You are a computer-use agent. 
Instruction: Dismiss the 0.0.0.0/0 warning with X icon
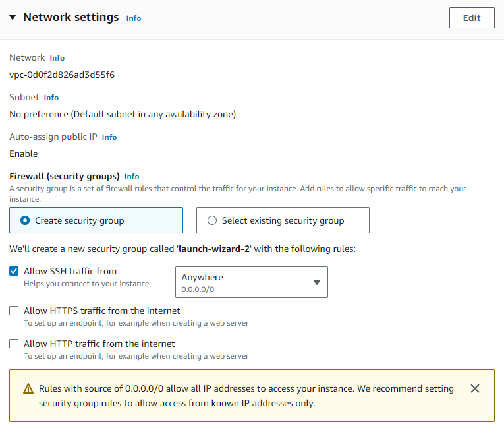(x=475, y=388)
